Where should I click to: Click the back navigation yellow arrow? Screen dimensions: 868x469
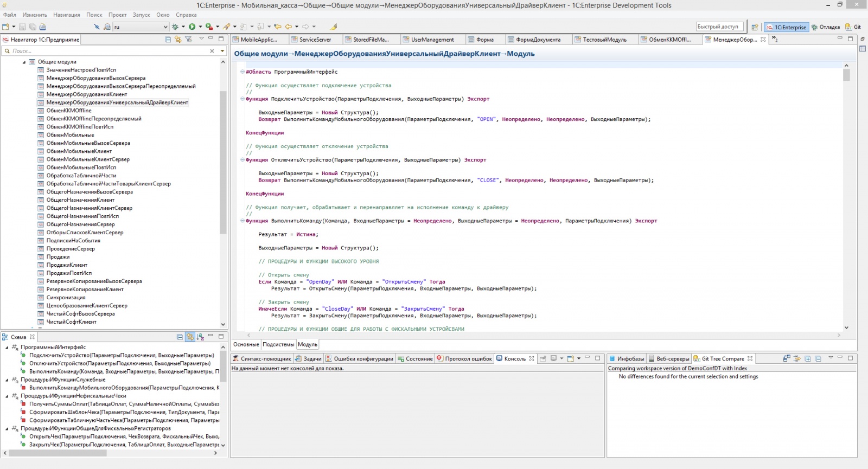pos(289,27)
